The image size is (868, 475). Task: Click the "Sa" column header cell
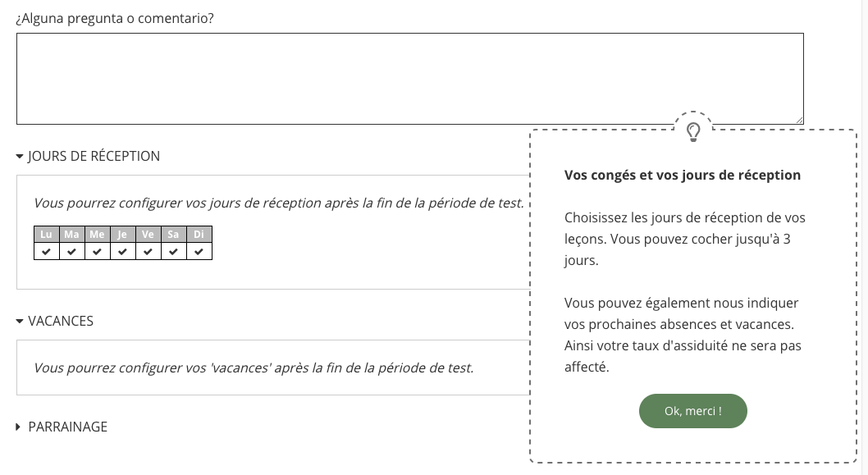pos(173,235)
